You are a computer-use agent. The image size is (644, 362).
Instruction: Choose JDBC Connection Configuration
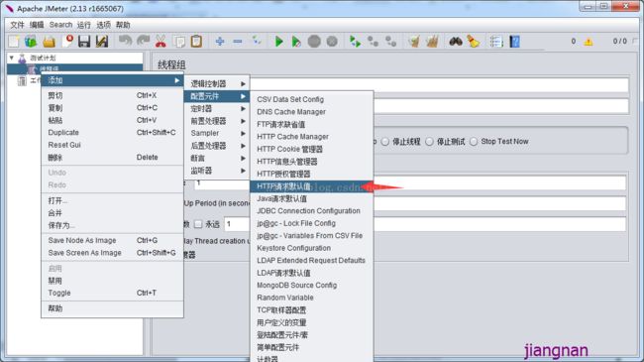tap(311, 210)
